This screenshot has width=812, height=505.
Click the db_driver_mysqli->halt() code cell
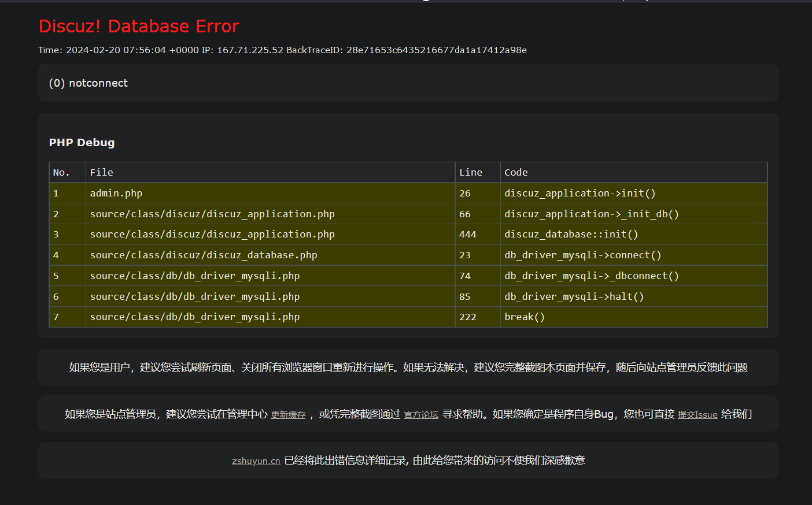point(574,297)
